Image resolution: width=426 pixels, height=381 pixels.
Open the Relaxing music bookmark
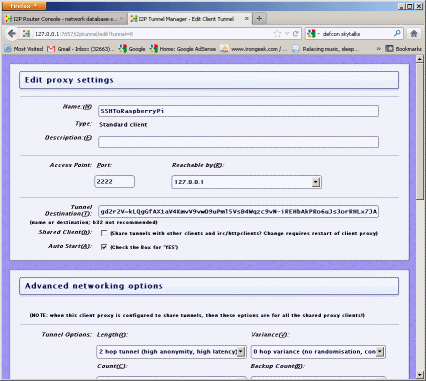click(326, 49)
